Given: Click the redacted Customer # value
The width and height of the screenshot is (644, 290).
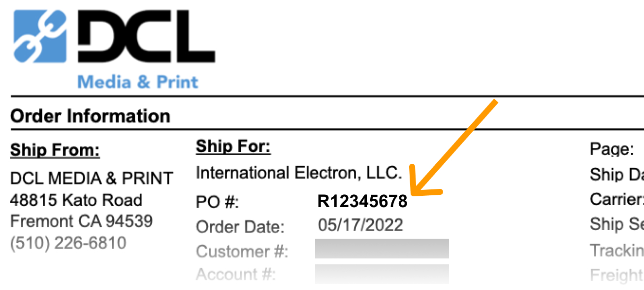Looking at the screenshot, I should point(382,249).
